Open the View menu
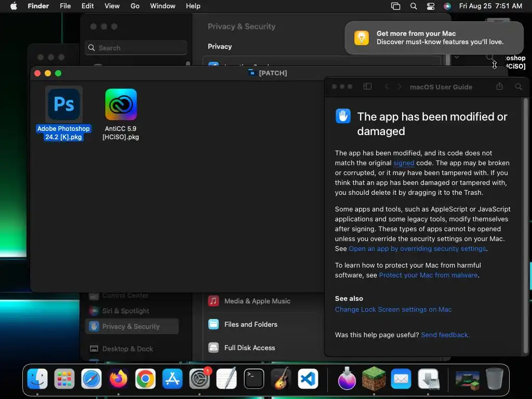 point(112,6)
